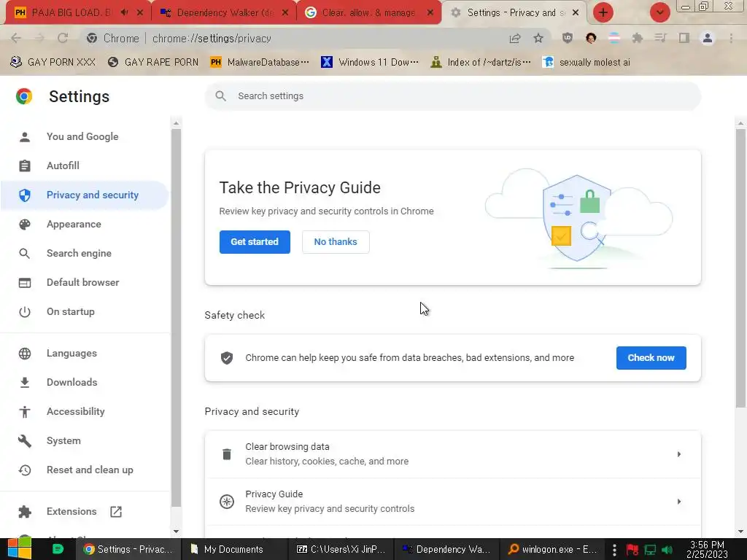Run Safety check with Check now

click(651, 357)
